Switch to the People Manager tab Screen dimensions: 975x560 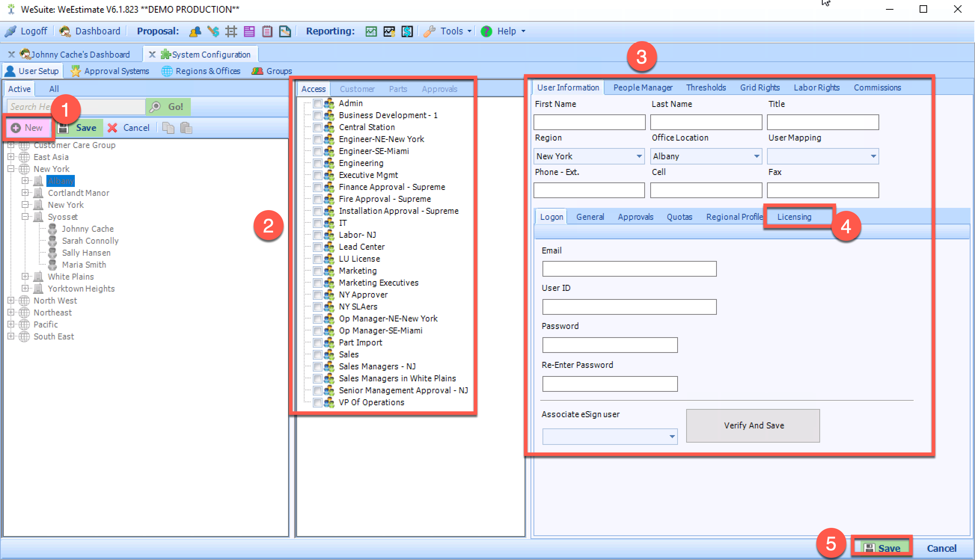(x=643, y=88)
